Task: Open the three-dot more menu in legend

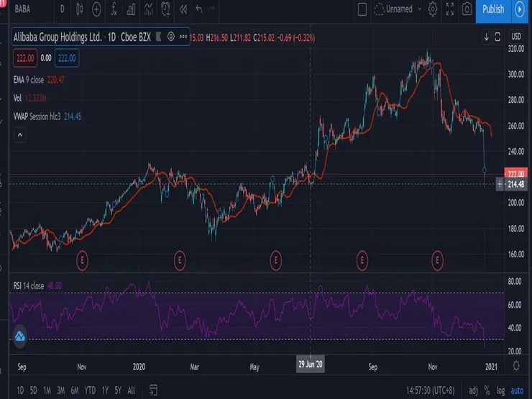Action: pos(183,36)
